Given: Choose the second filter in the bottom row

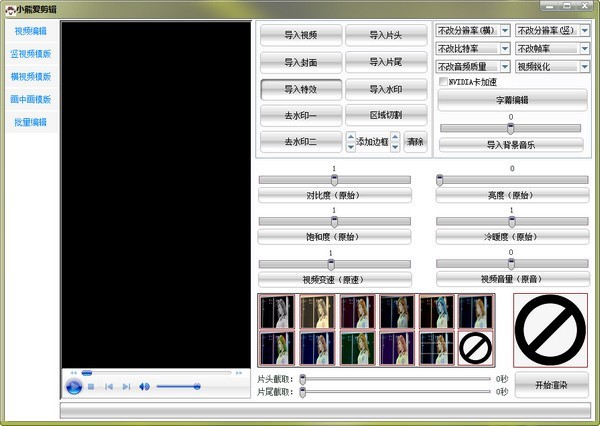Looking at the screenshot, I should [x=317, y=348].
